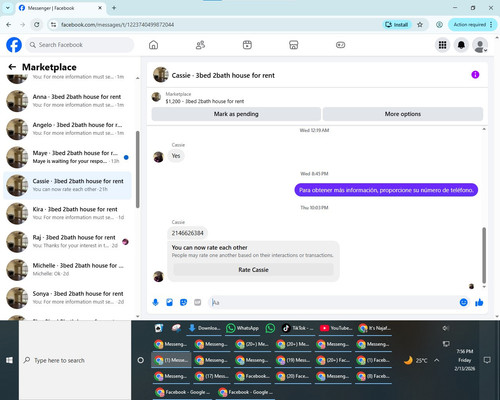Click the Rate Cassie button

(x=253, y=270)
